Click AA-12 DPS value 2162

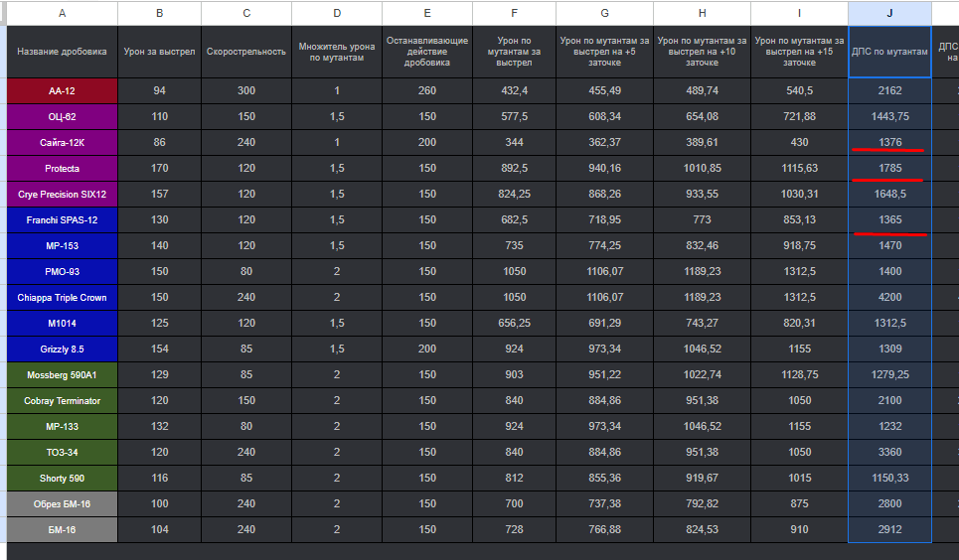(x=889, y=90)
